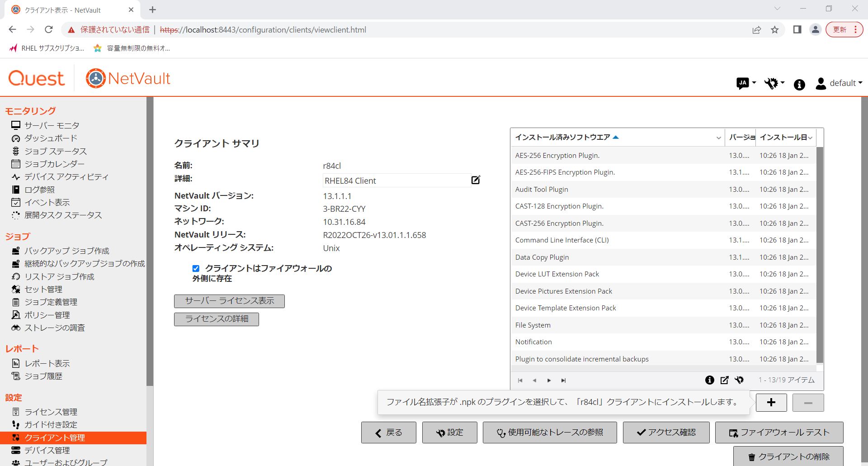Go to first page of software table
Screen dimensions: 868x466
(520, 380)
